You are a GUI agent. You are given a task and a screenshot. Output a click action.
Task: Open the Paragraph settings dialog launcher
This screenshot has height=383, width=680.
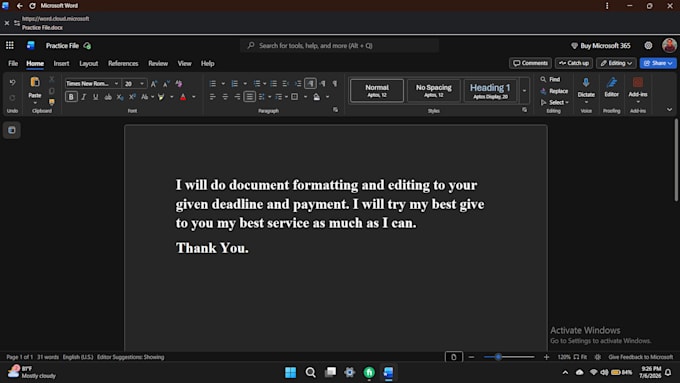click(x=335, y=110)
